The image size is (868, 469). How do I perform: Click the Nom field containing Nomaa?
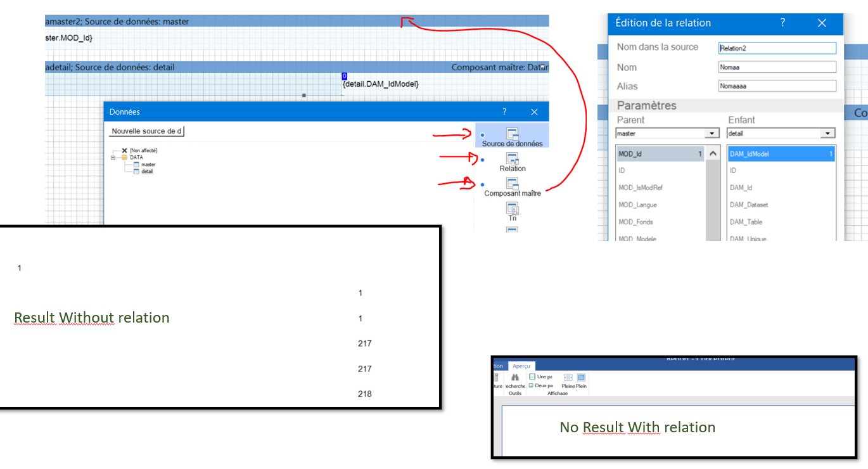click(x=777, y=67)
